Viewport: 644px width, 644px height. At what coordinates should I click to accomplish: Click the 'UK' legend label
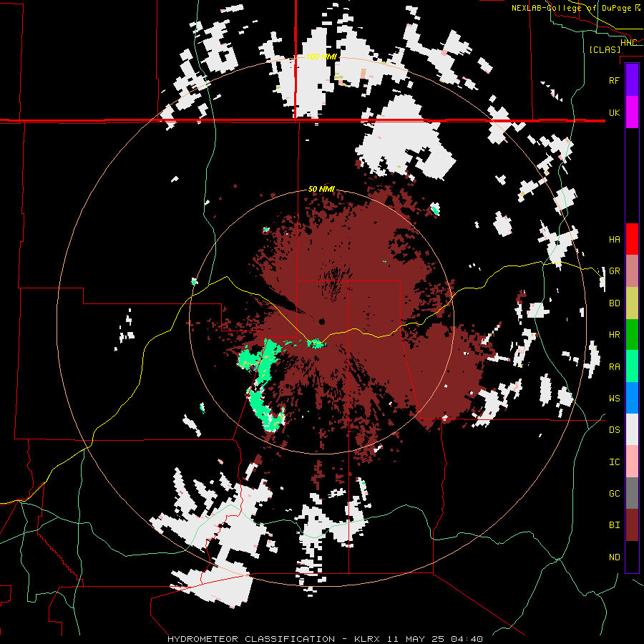pos(615,112)
